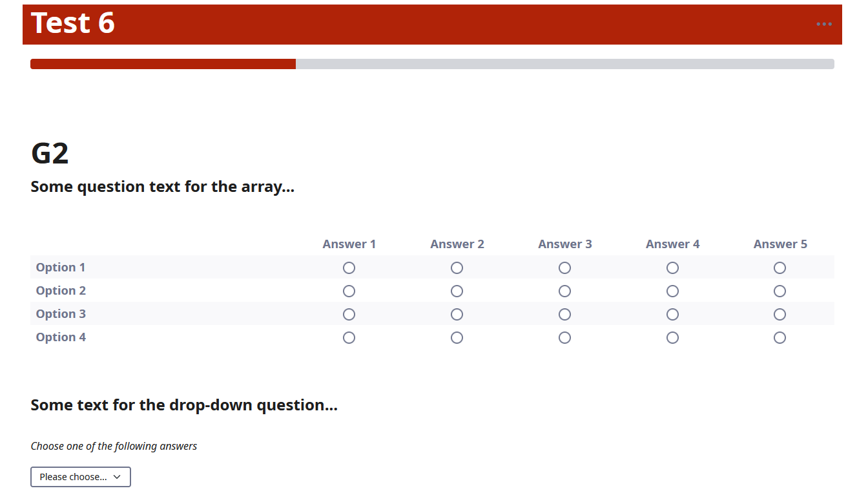This screenshot has width=868, height=495.
Task: Select Answer 2 for Option 3
Action: (457, 314)
